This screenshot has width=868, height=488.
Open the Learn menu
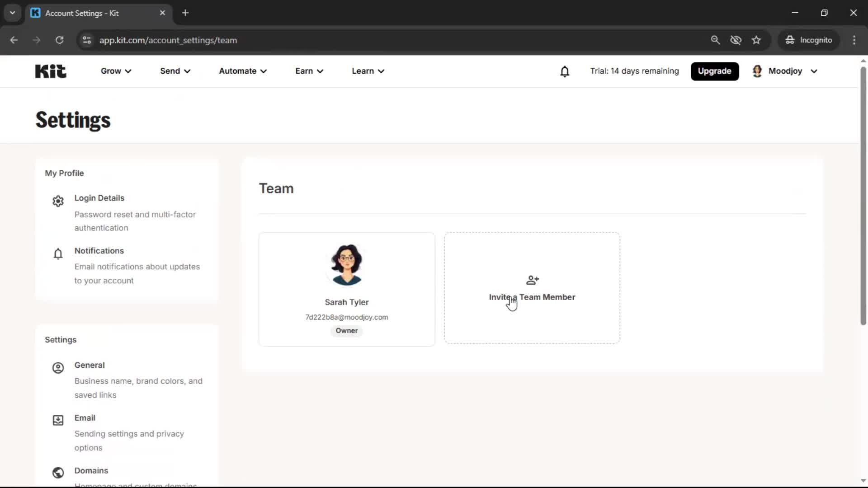tap(368, 71)
